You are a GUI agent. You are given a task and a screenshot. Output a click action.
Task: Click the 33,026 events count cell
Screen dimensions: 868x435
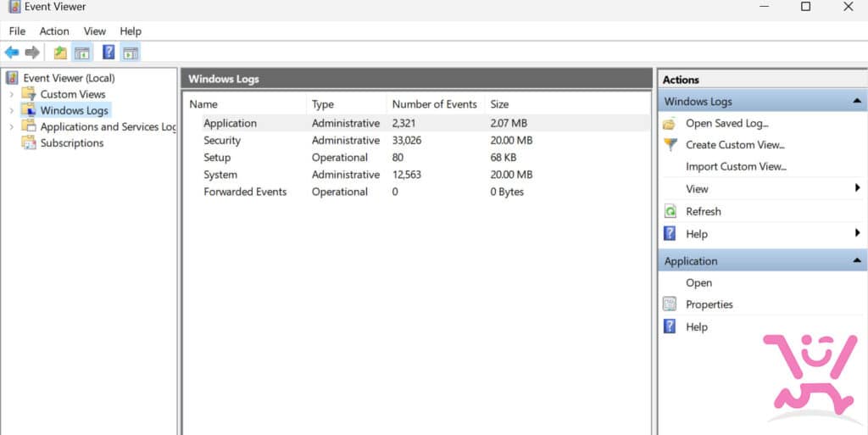(x=407, y=140)
